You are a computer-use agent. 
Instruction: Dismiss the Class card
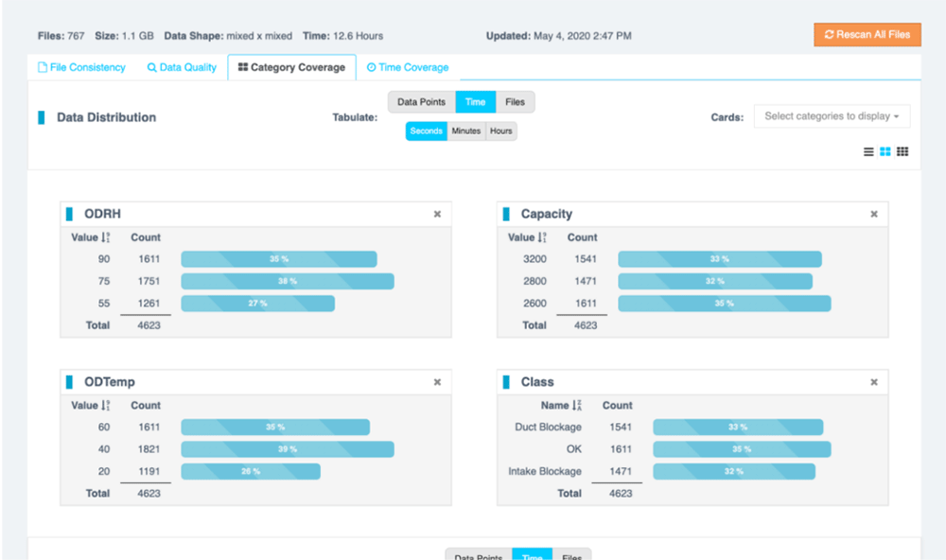[874, 382]
